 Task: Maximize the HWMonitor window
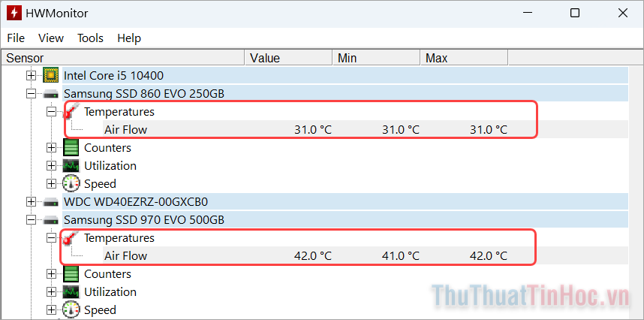575,13
